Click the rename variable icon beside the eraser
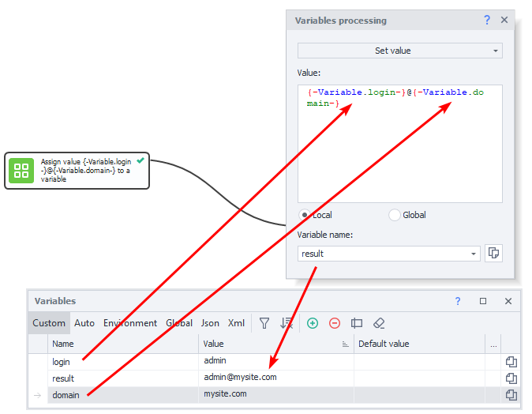The image size is (532, 414). 357,323
